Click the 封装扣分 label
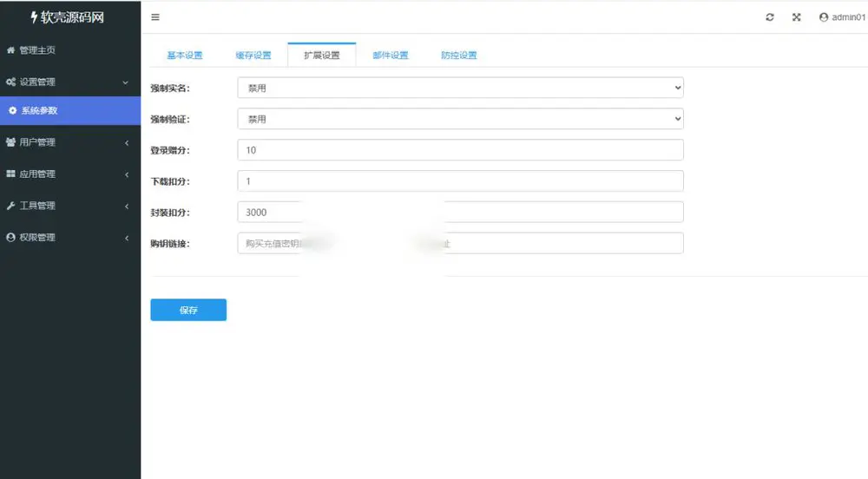 point(170,213)
